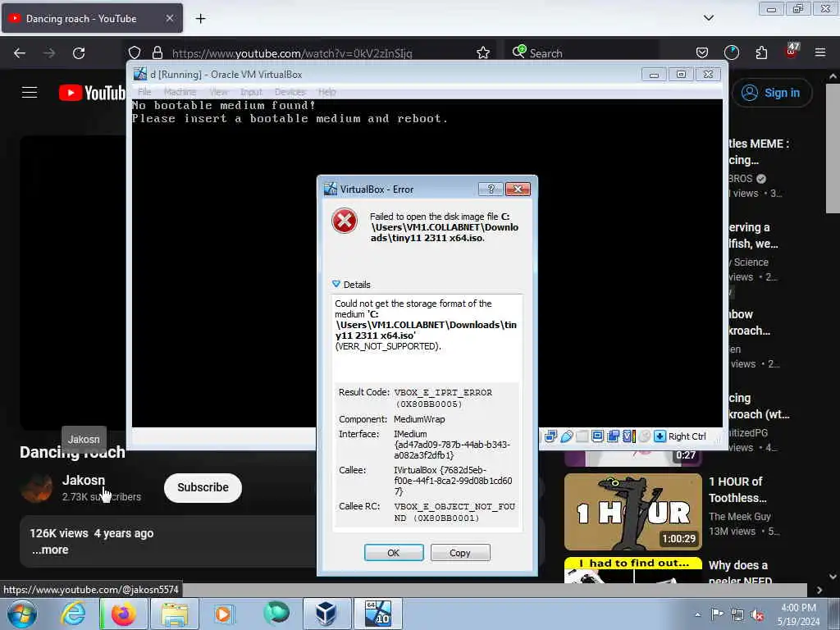The image size is (840, 630).
Task: Open the Machine menu in VirtualBox window
Action: (x=180, y=92)
